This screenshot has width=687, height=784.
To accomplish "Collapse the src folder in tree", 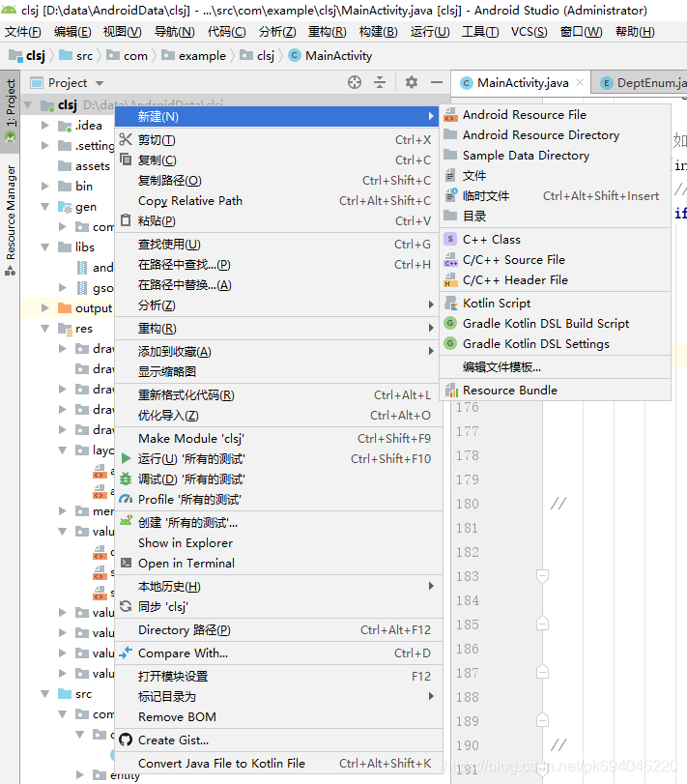I will pyautogui.click(x=45, y=694).
